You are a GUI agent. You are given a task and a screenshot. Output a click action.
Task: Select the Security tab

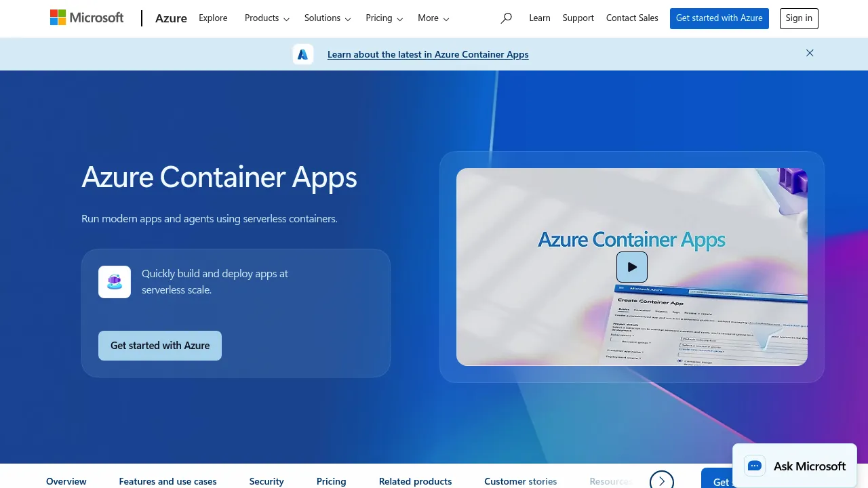267,481
